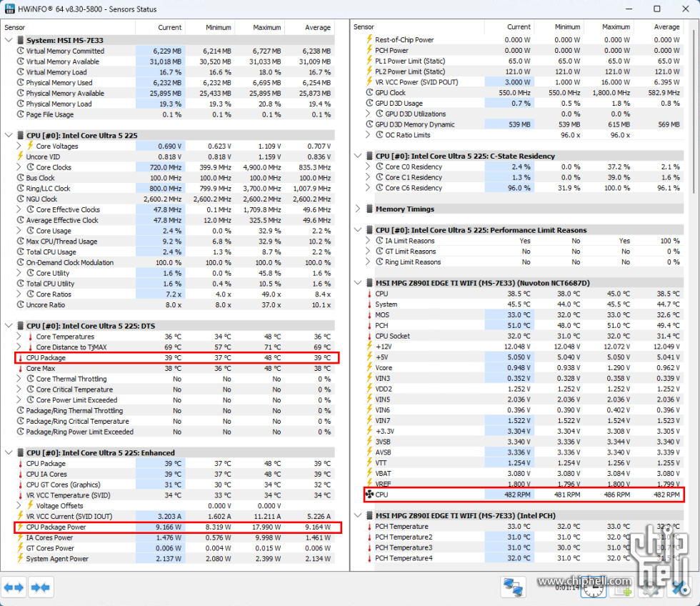Click left panel Minimum column header

point(210,27)
